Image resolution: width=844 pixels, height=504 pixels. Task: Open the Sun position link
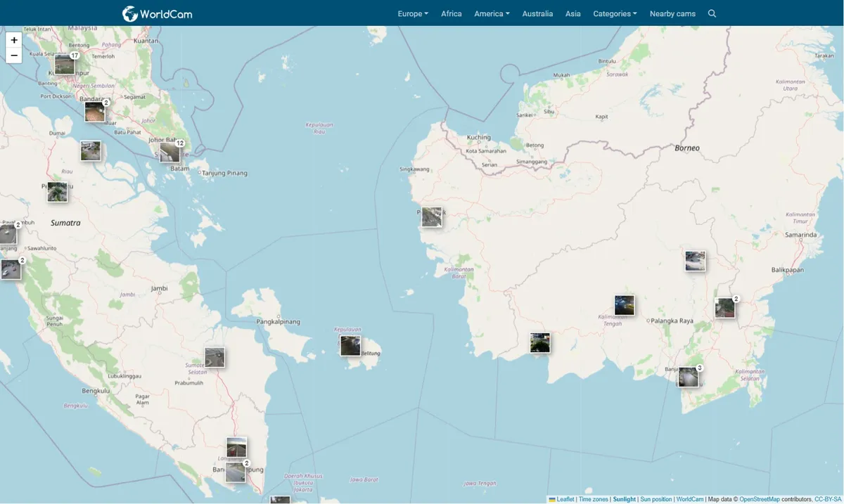click(656, 499)
